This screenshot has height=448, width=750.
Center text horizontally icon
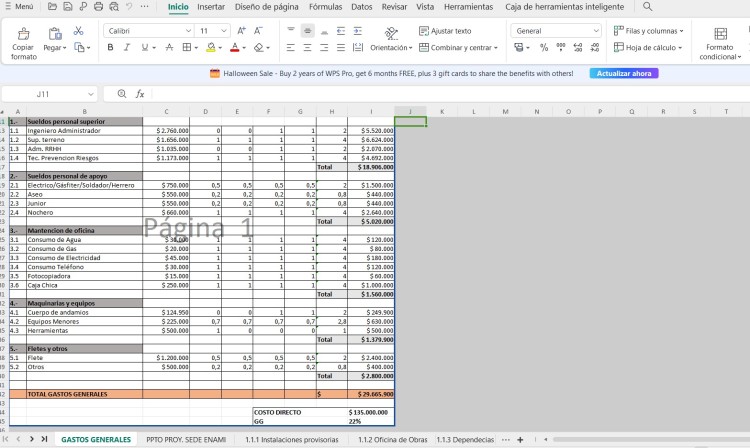pyautogui.click(x=308, y=47)
